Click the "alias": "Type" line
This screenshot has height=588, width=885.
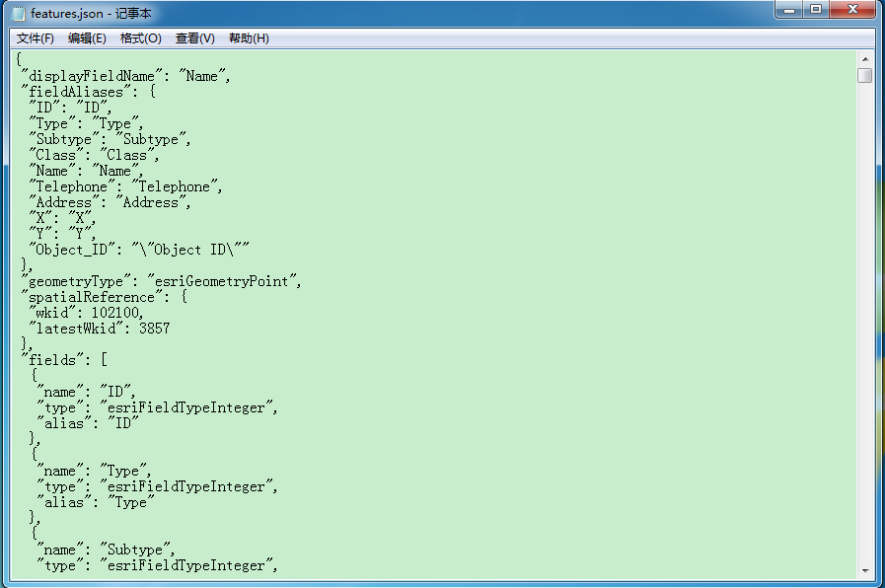coord(96,503)
